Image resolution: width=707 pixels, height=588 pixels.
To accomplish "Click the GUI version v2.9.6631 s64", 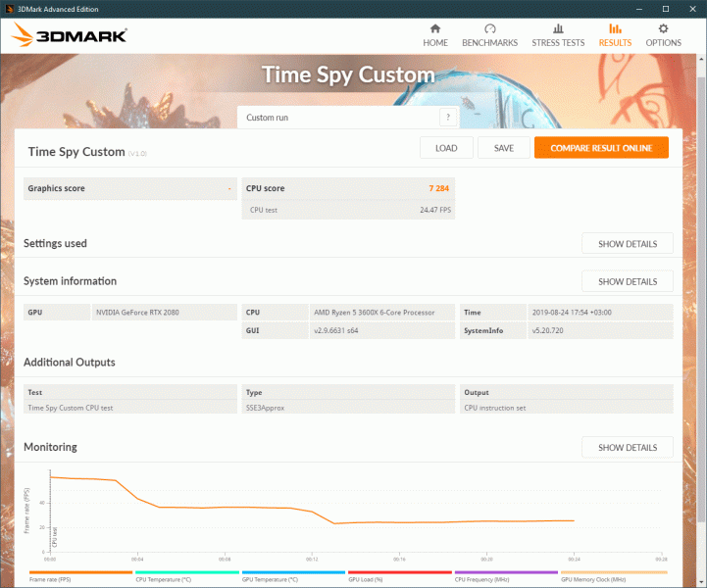I will click(x=336, y=330).
